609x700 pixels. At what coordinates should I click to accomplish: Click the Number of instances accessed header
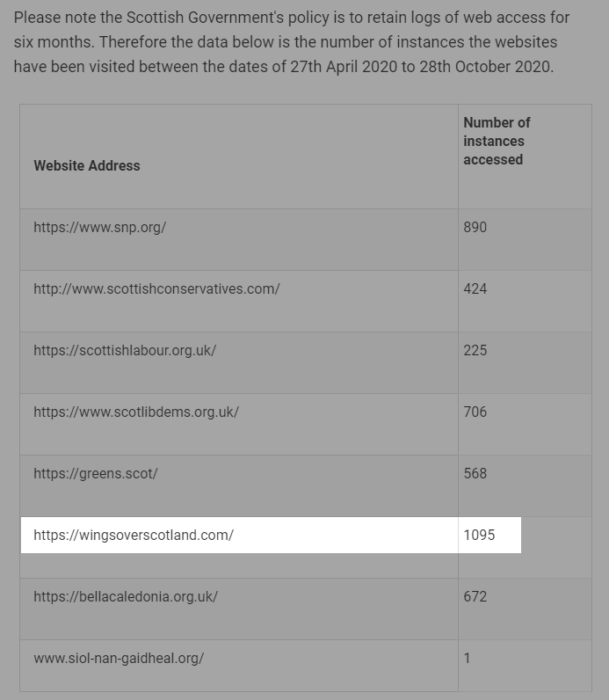tap(497, 141)
